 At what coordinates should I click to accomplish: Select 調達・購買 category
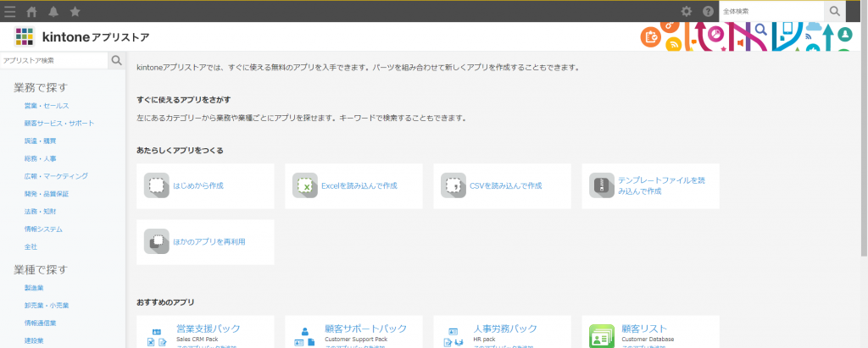point(41,141)
